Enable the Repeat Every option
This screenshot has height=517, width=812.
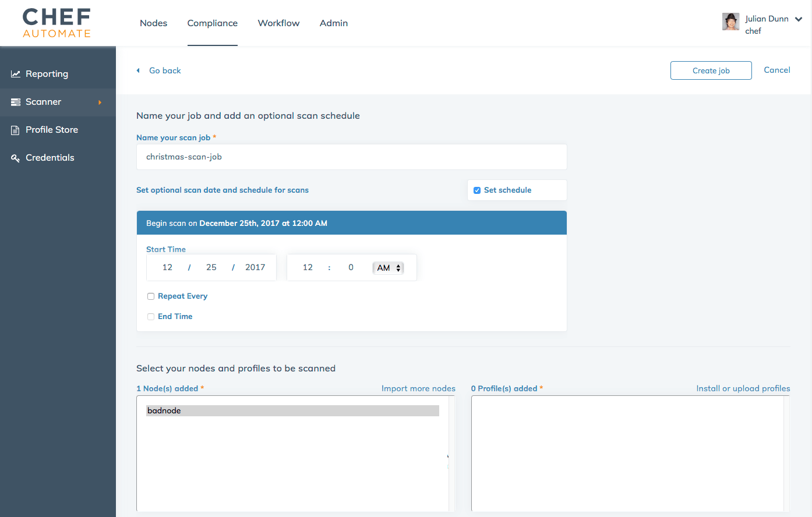151,296
